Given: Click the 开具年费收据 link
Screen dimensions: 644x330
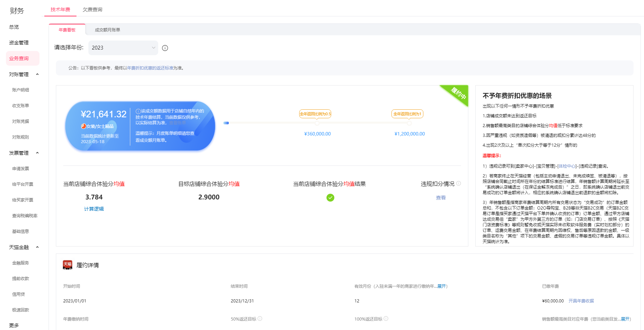Looking at the screenshot, I should 581,301.
